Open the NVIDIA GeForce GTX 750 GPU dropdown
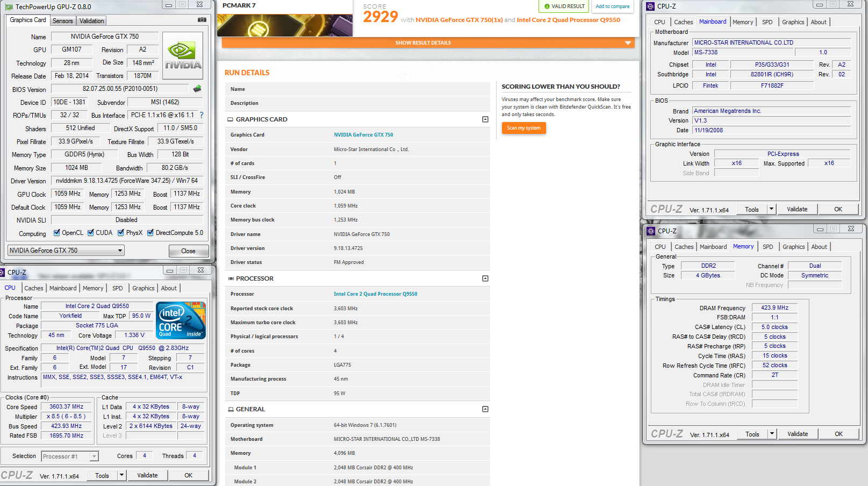Image resolution: width=868 pixels, height=486 pixels. coord(66,251)
